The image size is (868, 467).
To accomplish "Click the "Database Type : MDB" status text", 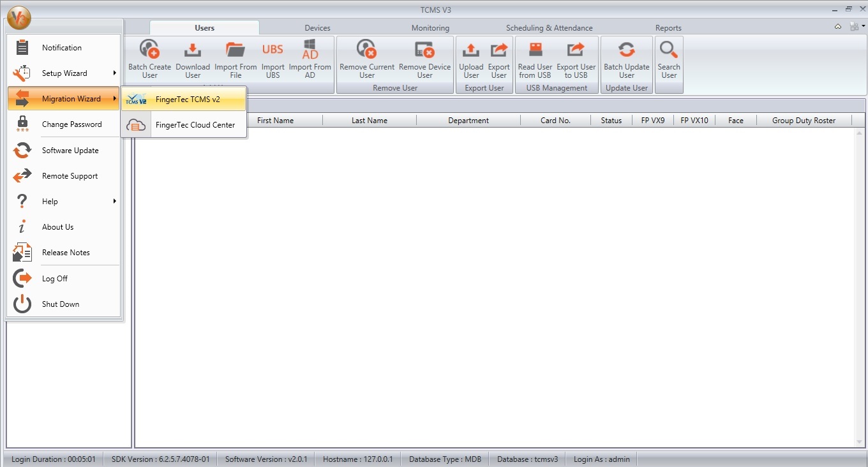I will (445, 459).
